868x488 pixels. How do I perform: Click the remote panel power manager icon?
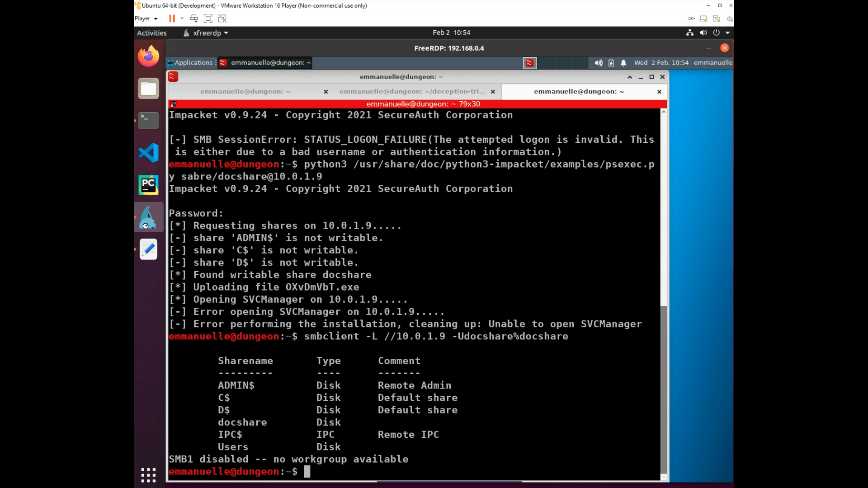click(x=611, y=63)
